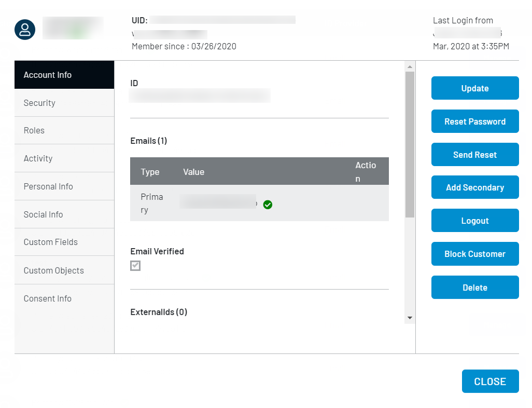
Task: Toggle the Email Verified checkbox
Action: tap(135, 266)
